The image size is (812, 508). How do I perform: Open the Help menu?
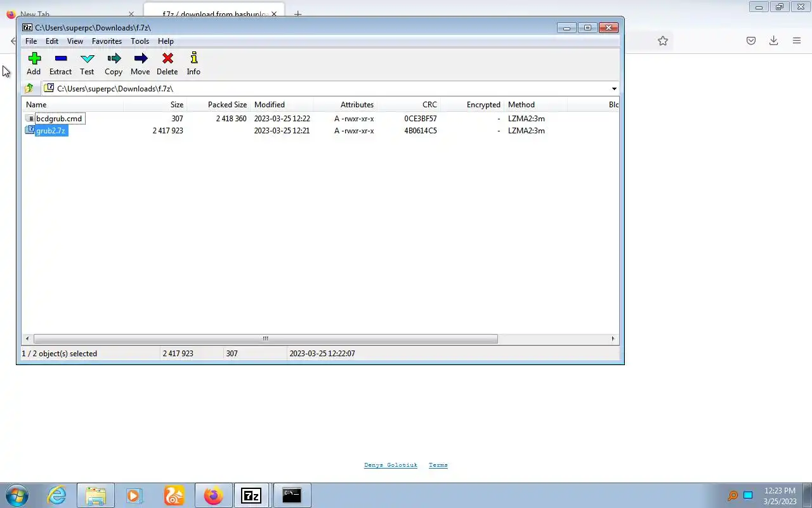click(166, 41)
